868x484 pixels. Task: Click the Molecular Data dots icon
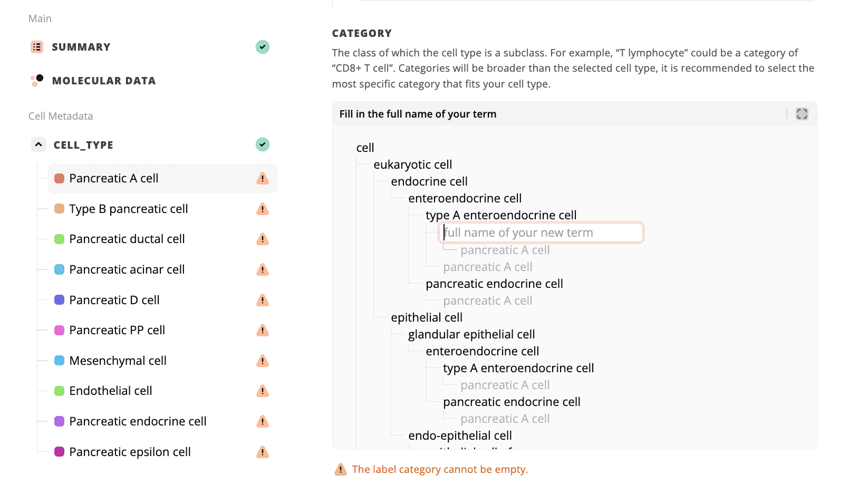tap(37, 81)
